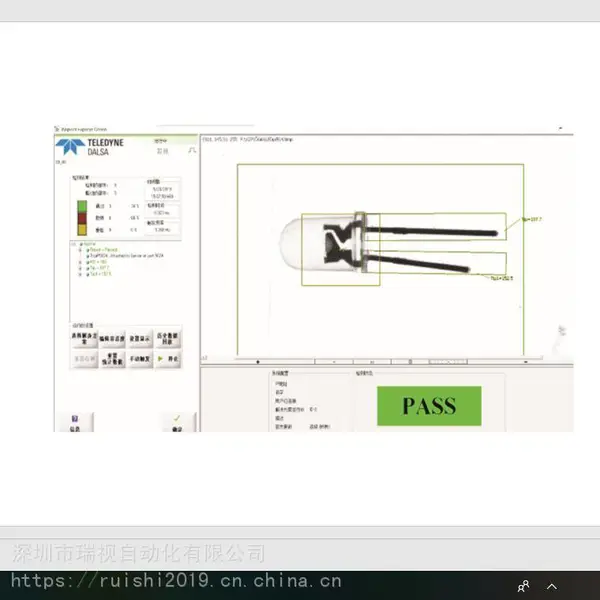Select the Job sensor entry in the results tree
The width and height of the screenshot is (600, 600).
pos(126,256)
